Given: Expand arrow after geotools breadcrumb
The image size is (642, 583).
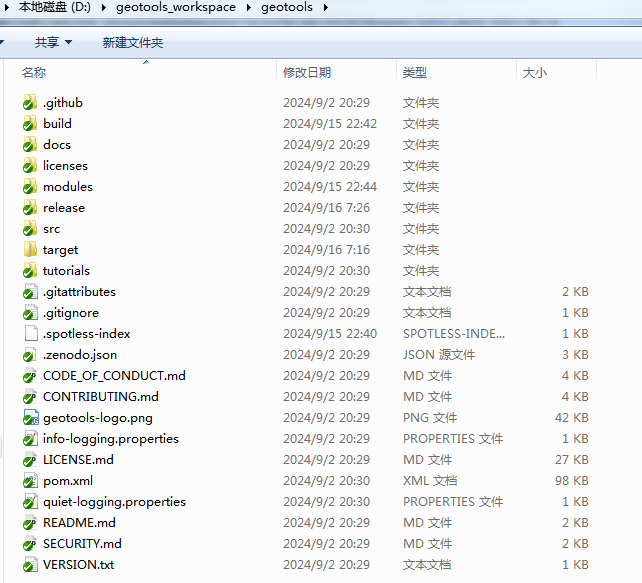Looking at the screenshot, I should 326,7.
